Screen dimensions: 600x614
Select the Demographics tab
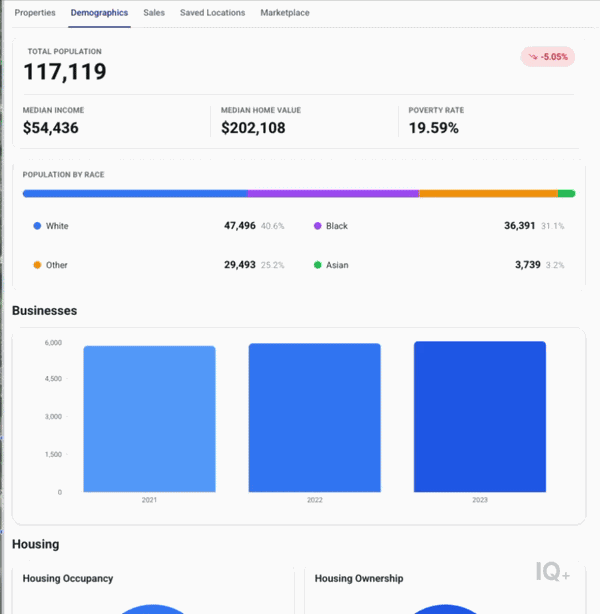coord(99,13)
